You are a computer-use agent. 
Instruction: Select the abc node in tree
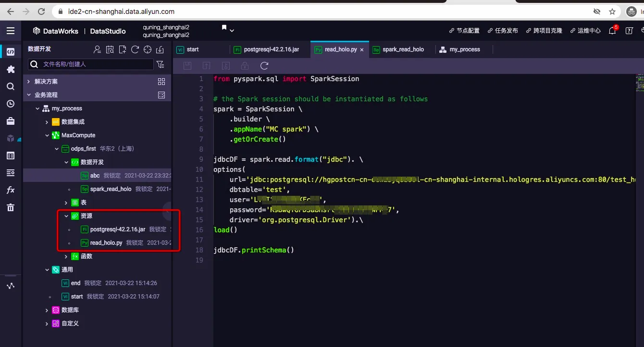(x=95, y=176)
